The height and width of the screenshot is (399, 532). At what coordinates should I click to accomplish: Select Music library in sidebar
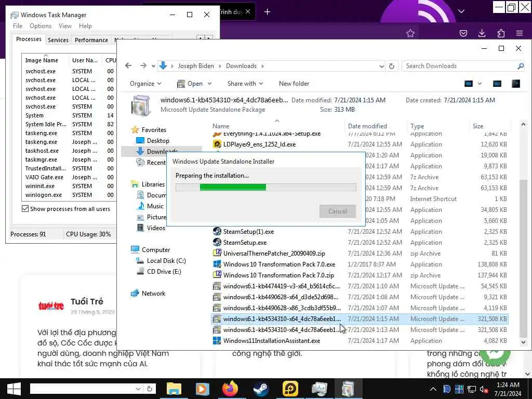[155, 206]
